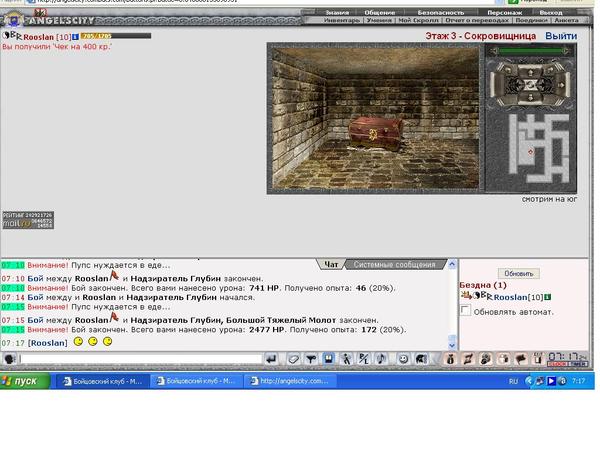Click the chat filter funnel icon
Viewport: 600px width, 450px height.
[x=311, y=359]
